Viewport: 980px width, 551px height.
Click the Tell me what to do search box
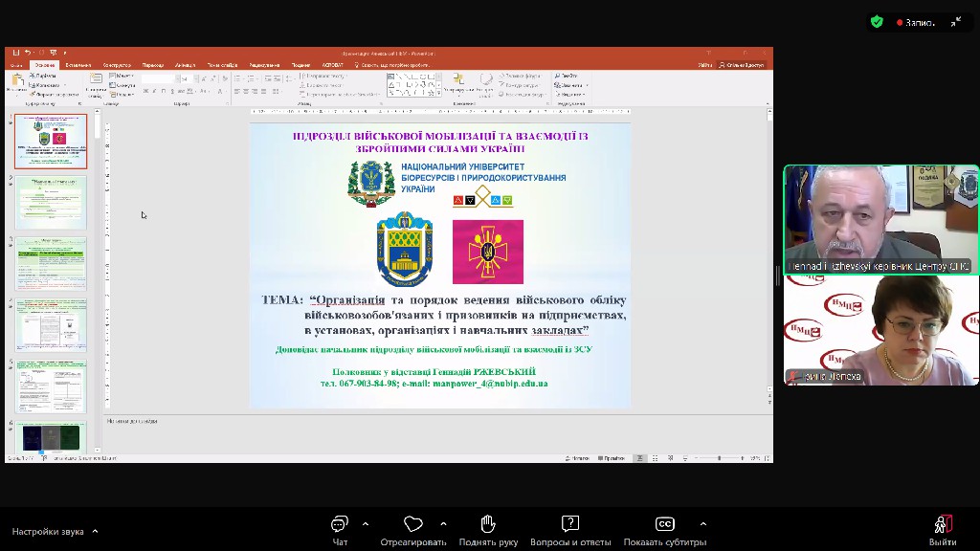pos(392,65)
